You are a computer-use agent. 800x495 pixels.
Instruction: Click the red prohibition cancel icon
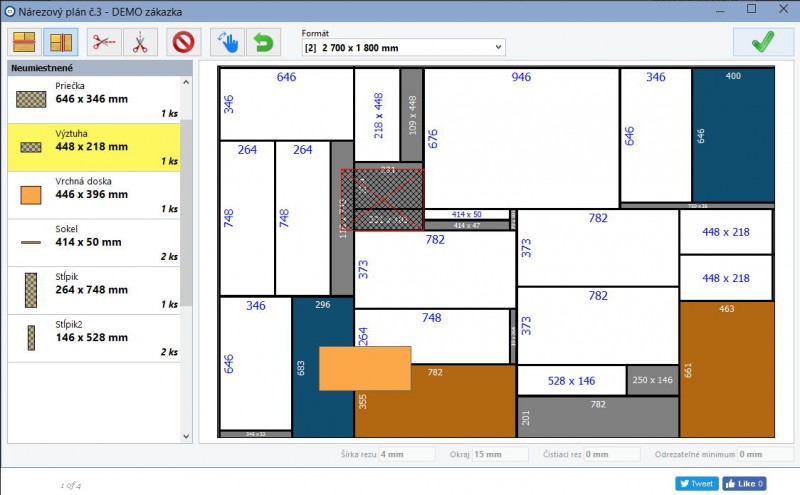(183, 42)
